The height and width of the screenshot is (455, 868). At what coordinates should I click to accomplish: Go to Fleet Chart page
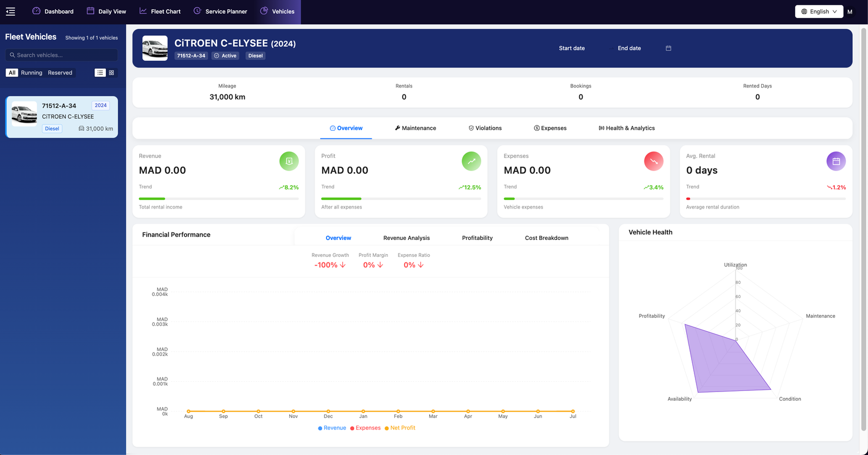point(160,11)
